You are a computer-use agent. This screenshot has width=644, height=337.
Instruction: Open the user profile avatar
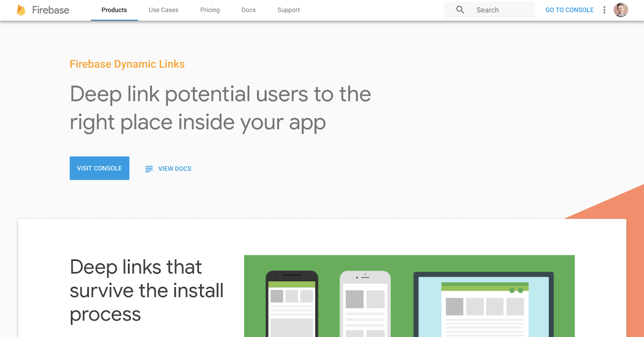[x=621, y=10]
